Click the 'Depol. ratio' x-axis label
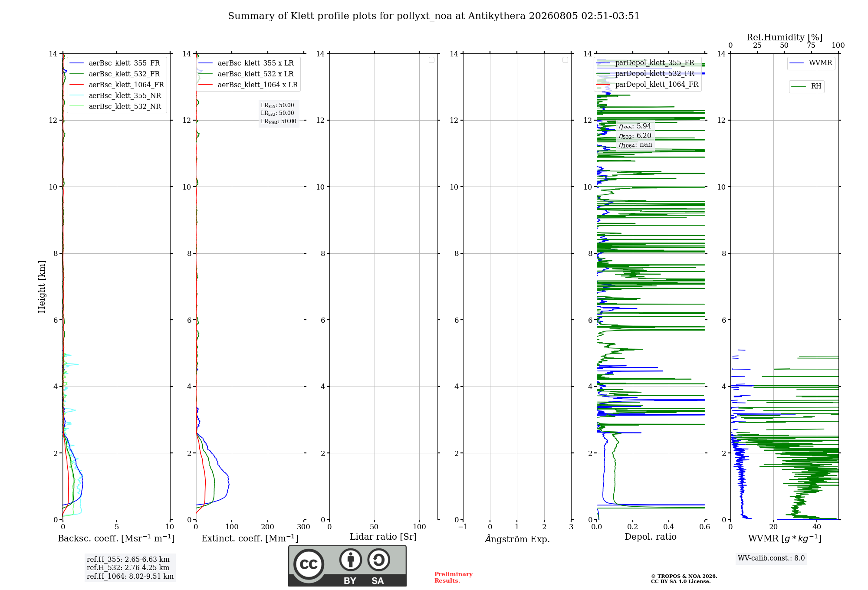 coord(651,537)
